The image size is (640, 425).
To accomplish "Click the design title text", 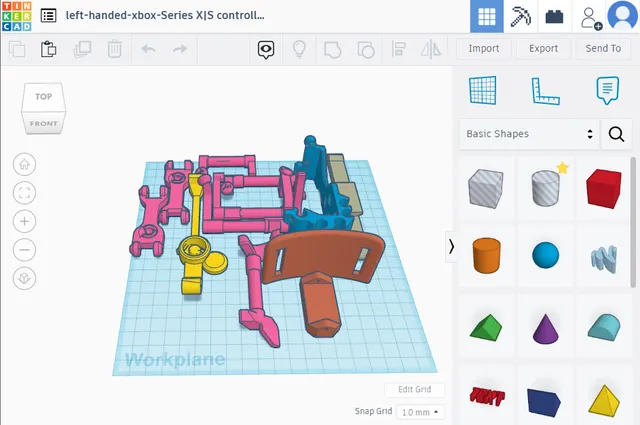I will pyautogui.click(x=165, y=15).
